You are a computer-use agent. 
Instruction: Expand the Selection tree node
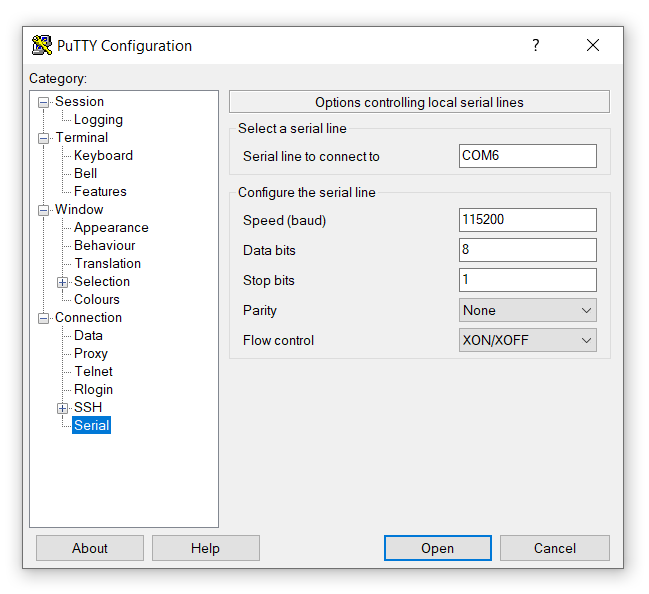pos(62,282)
